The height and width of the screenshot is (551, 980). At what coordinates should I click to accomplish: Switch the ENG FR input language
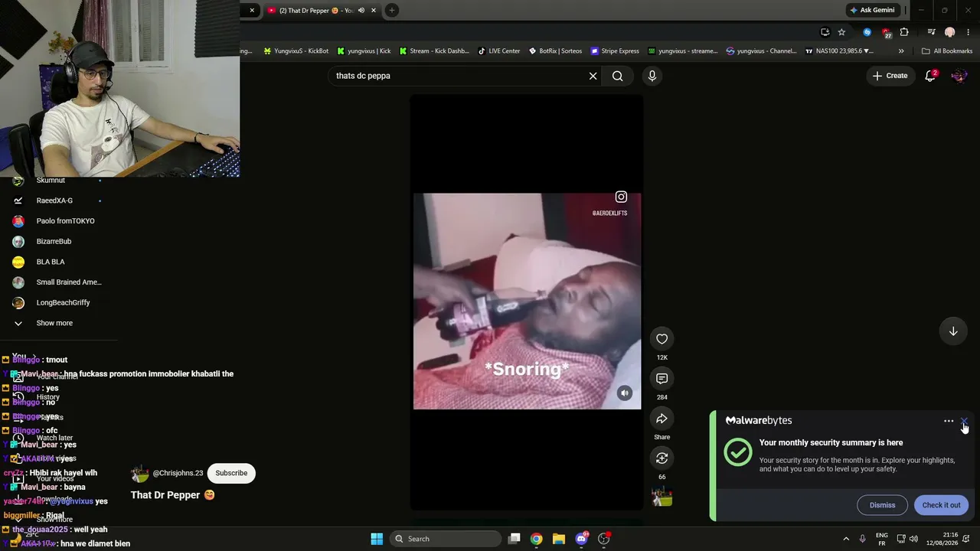(x=882, y=539)
